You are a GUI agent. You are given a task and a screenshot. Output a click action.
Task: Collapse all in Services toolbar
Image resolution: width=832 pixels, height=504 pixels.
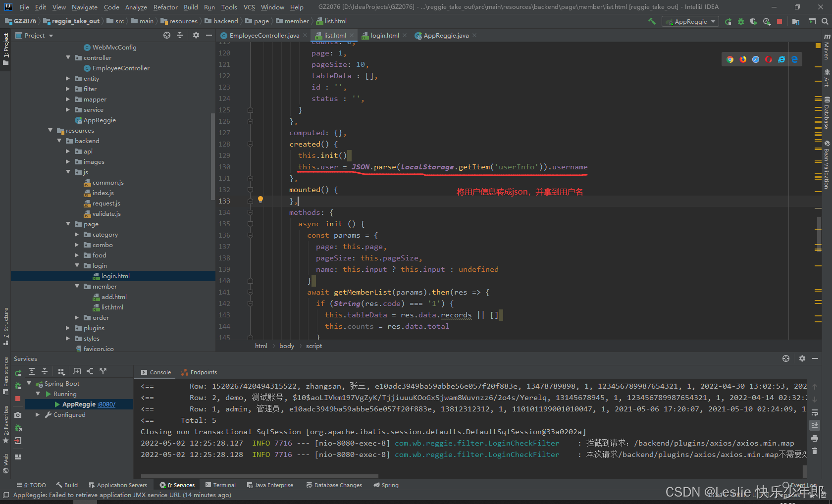click(45, 371)
